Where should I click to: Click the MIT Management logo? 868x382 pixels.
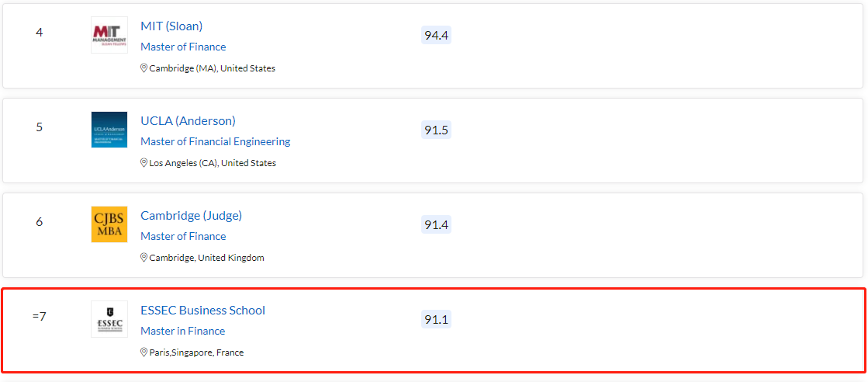point(109,35)
